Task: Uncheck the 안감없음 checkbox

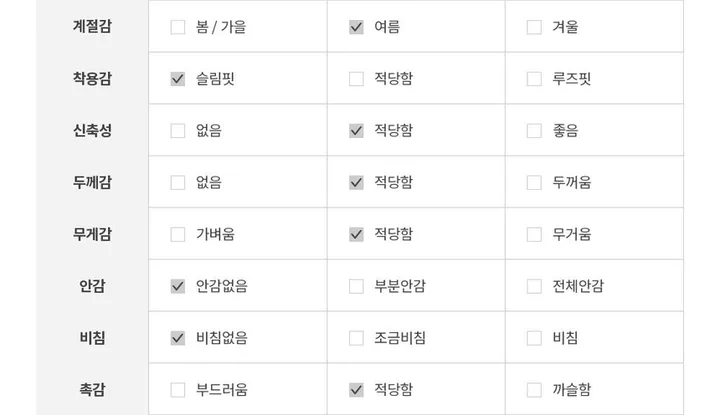Action: click(x=178, y=286)
